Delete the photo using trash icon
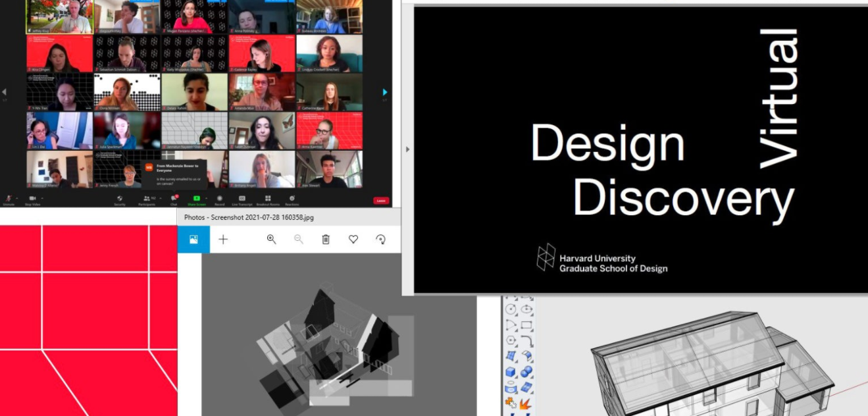Viewport: 868px width, 416px height. coord(326,240)
